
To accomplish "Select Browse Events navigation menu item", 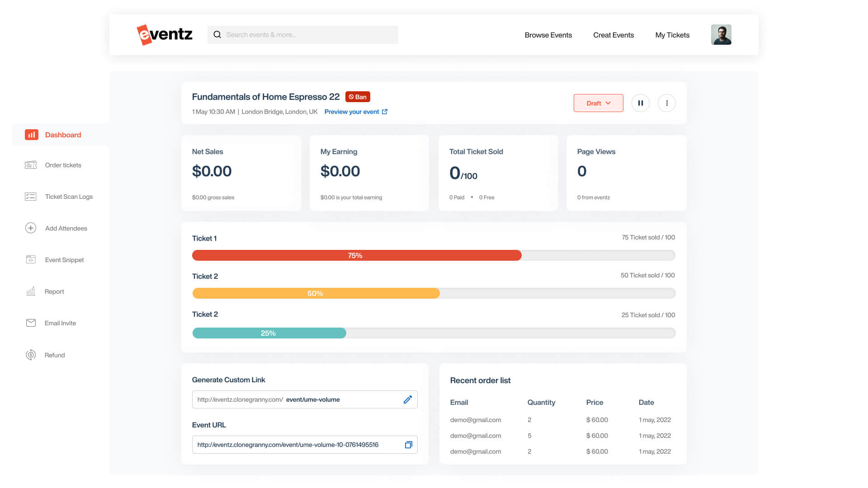I will click(x=548, y=34).
